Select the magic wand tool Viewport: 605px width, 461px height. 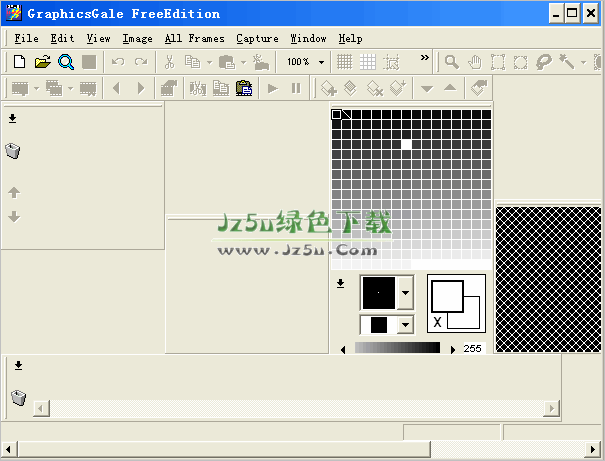click(566, 62)
